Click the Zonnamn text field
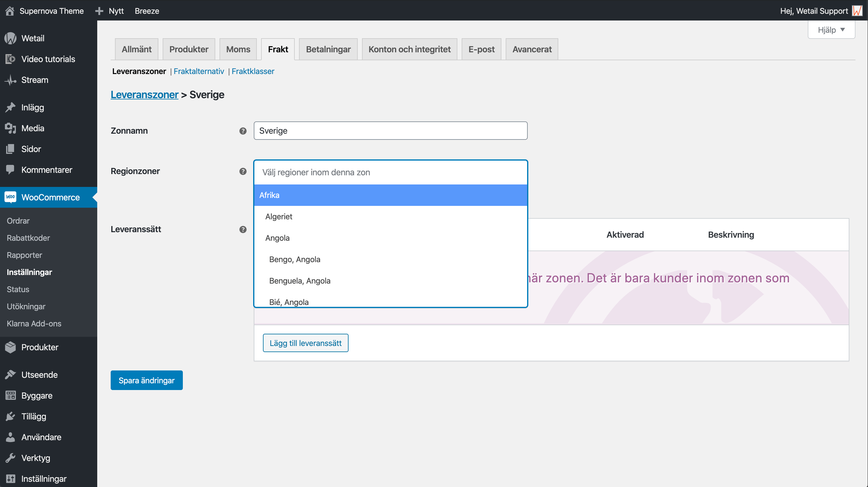Screen dimensions: 868x487 coord(390,131)
